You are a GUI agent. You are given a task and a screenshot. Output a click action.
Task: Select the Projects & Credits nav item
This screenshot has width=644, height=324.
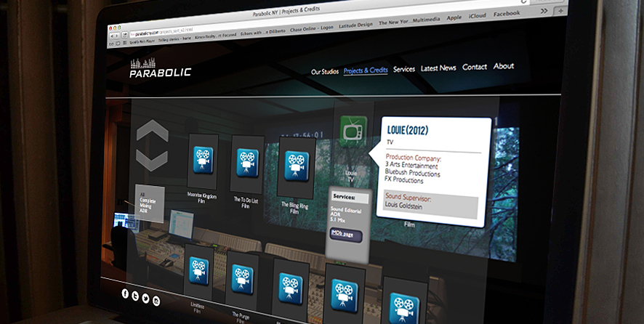tap(366, 70)
